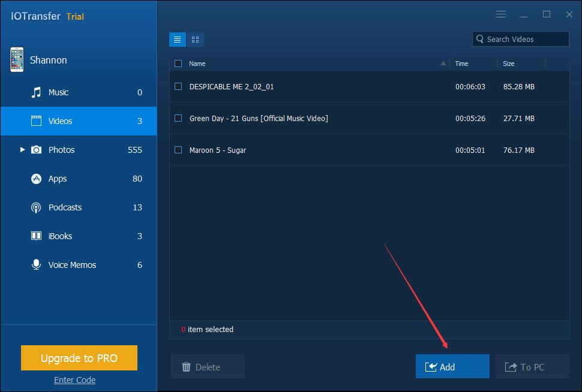The image size is (582, 392).
Task: Open the Apps category
Action: point(79,179)
